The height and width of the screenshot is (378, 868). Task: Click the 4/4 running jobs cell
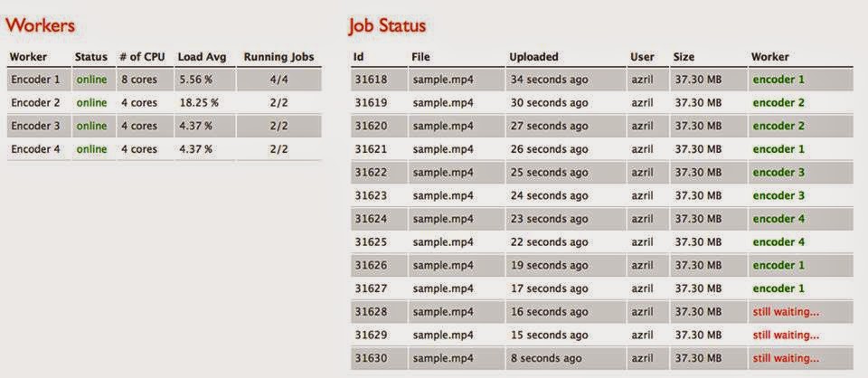[x=279, y=80]
